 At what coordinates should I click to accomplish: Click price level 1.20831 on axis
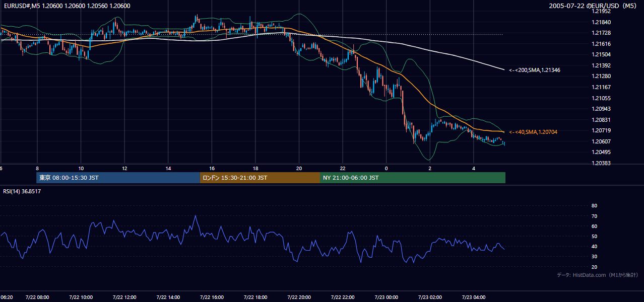click(x=601, y=120)
